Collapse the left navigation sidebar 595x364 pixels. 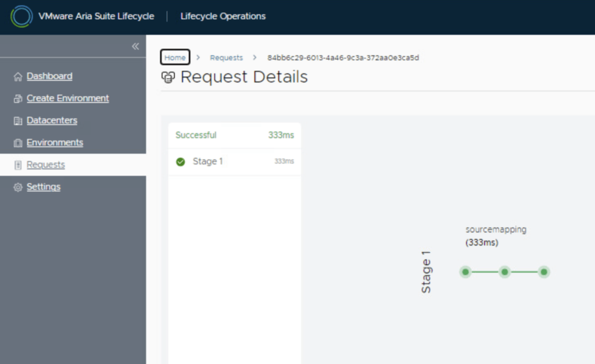pos(135,46)
